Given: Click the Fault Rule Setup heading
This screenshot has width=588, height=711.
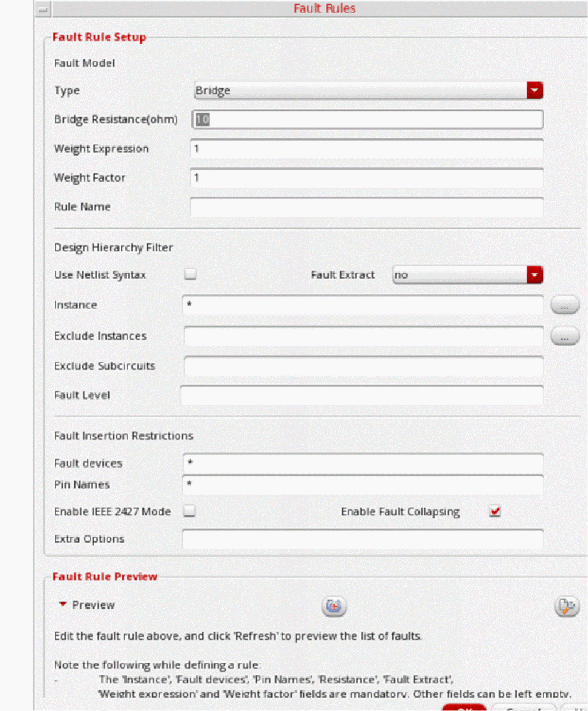Looking at the screenshot, I should pos(99,37).
